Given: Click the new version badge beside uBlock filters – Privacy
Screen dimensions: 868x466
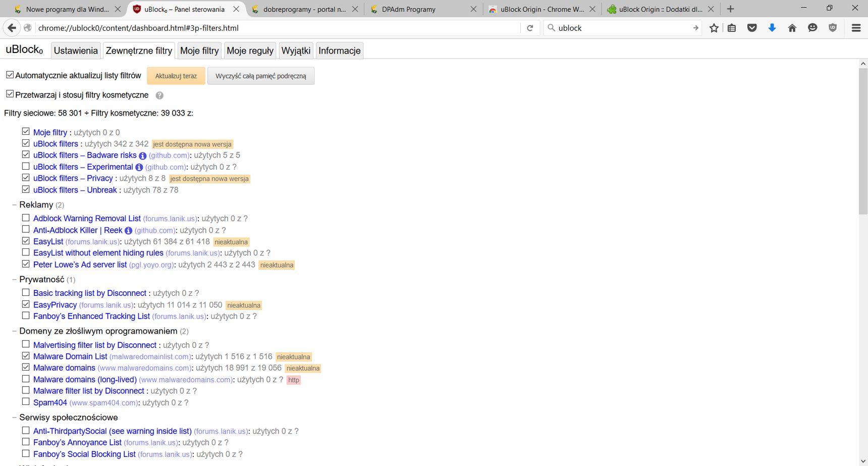Looking at the screenshot, I should click(209, 179).
